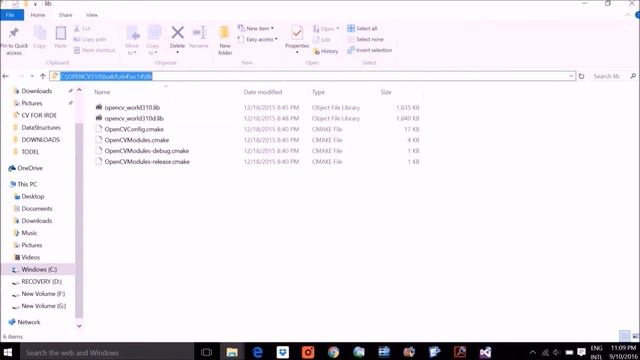
Task: Select OpenCVConfig.cmake file
Action: [134, 129]
